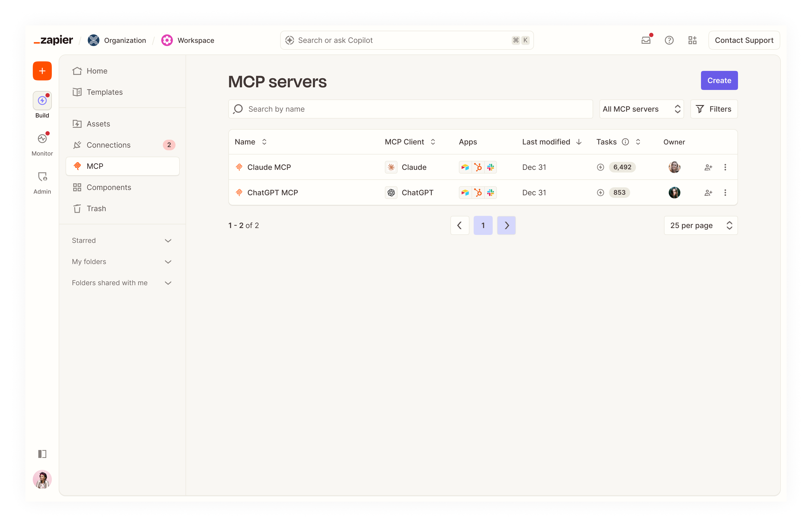Click task bolt icon beside 6,492

601,167
